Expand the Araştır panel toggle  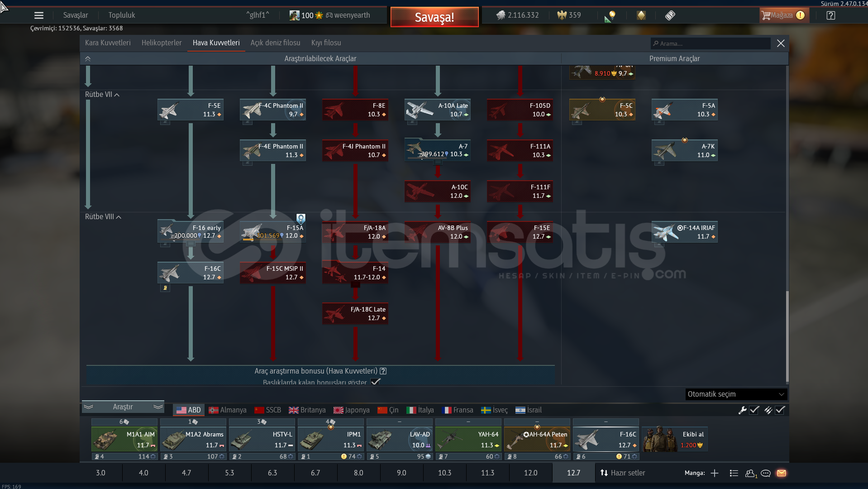(123, 407)
